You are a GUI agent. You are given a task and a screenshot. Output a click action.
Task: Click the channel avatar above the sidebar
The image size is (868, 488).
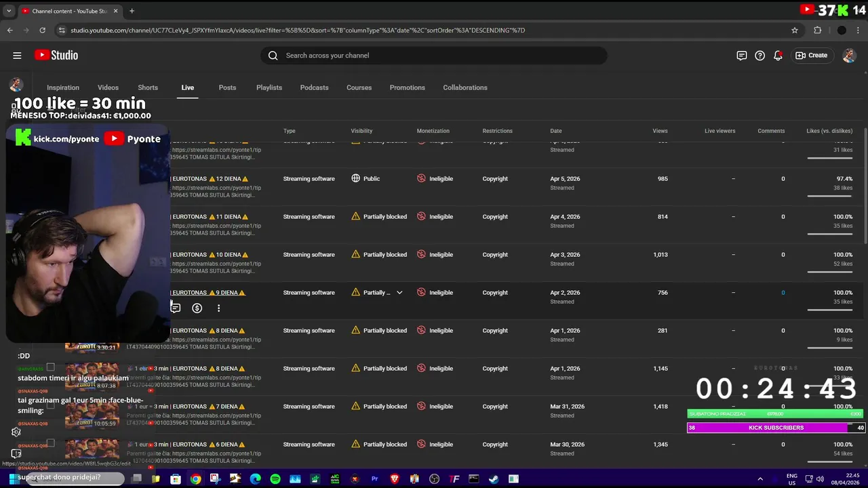16,85
